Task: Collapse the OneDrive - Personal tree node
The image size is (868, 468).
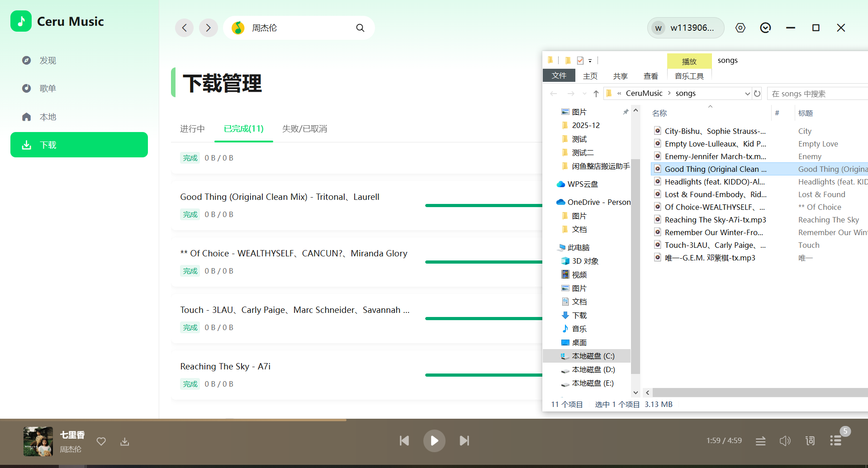Action: pyautogui.click(x=554, y=202)
